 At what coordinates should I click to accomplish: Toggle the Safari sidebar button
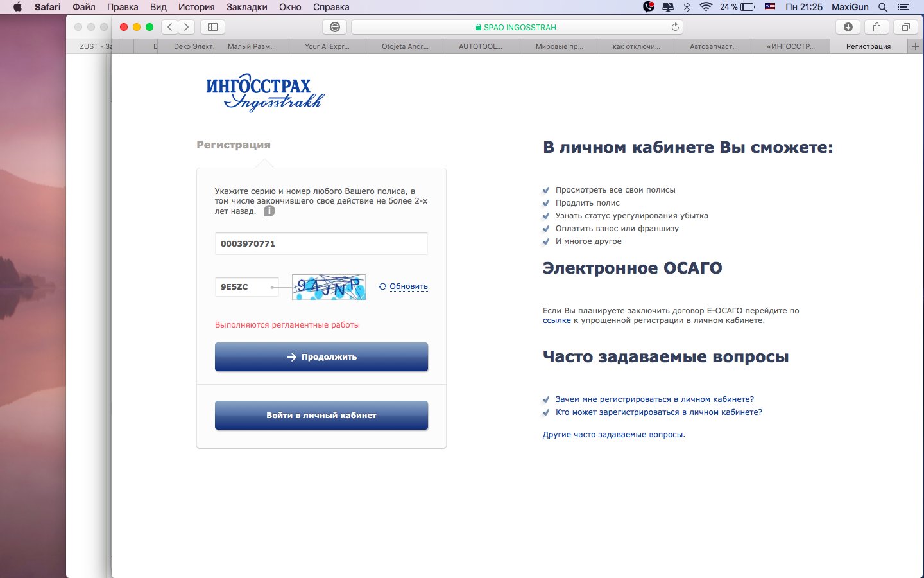[212, 27]
